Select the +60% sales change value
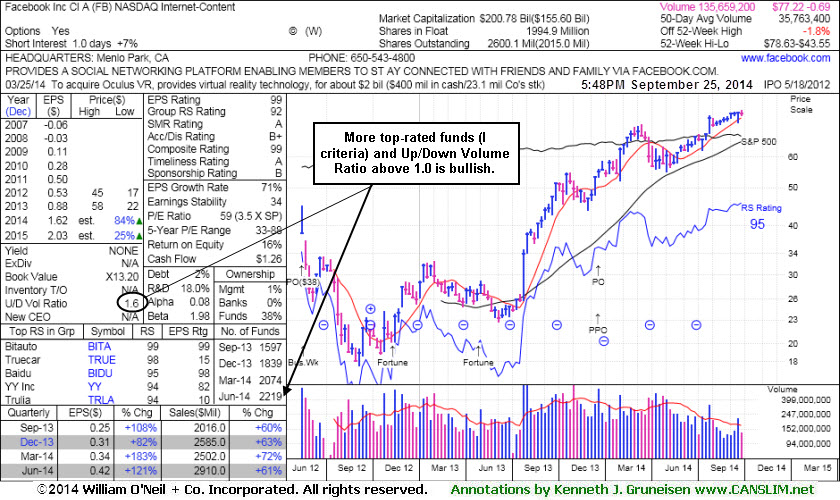The height and width of the screenshot is (500, 840). click(x=268, y=428)
